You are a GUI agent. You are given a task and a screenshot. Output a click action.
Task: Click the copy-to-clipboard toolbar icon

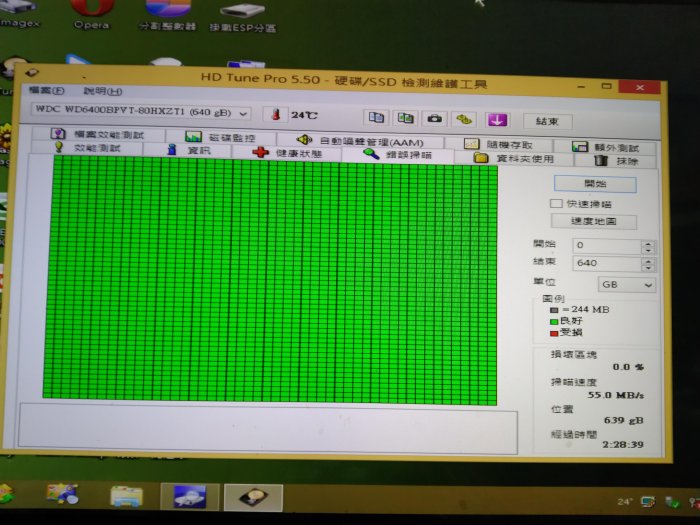click(x=376, y=119)
